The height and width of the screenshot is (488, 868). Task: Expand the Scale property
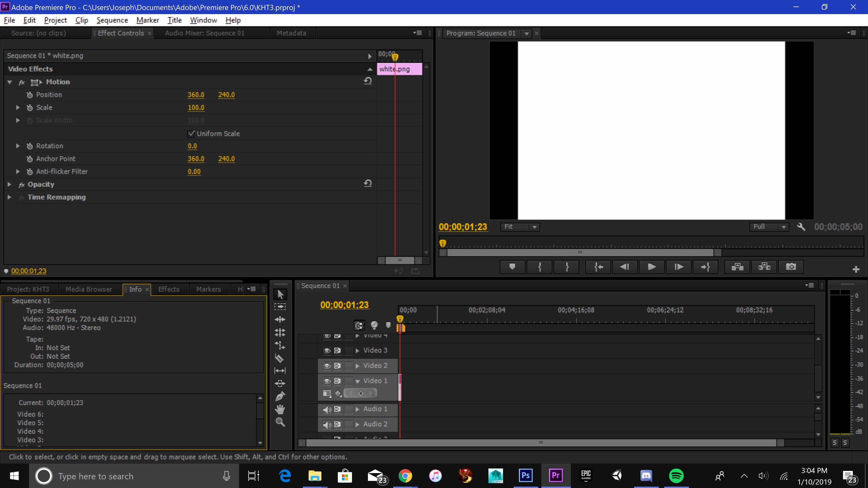tap(18, 107)
